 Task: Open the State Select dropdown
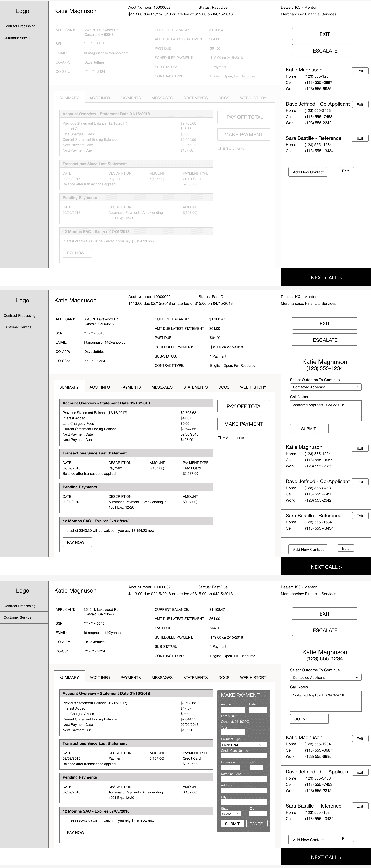pos(231,814)
